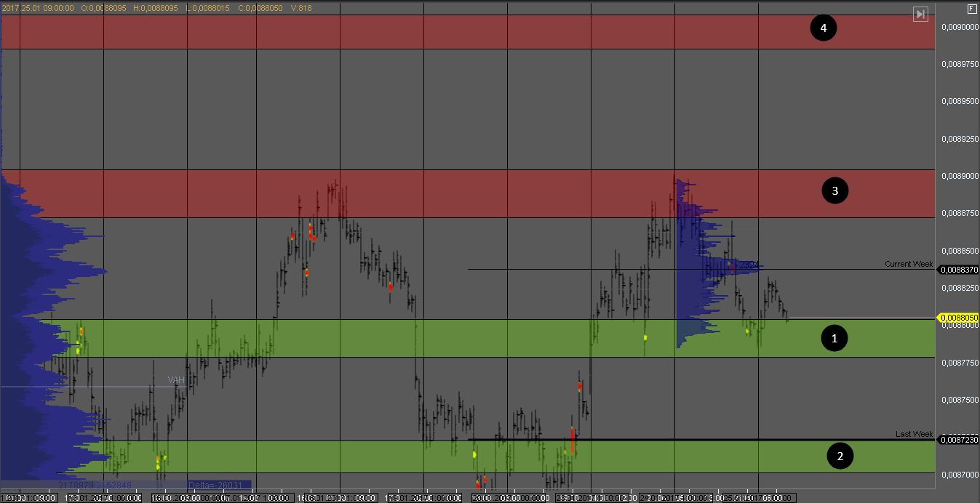The height and width of the screenshot is (503, 980).
Task: Click the Delta value box at bottom left
Action: [x=218, y=485]
